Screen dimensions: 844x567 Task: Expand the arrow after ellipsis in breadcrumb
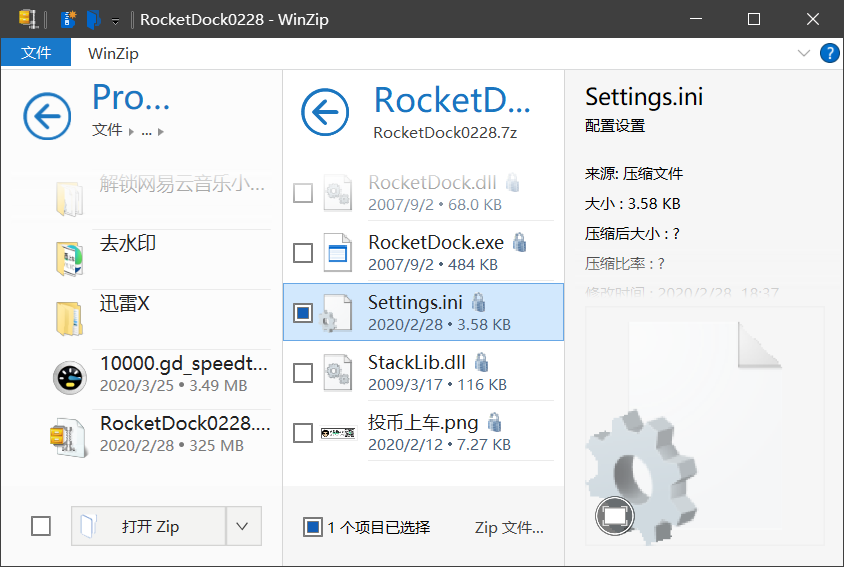[x=160, y=131]
